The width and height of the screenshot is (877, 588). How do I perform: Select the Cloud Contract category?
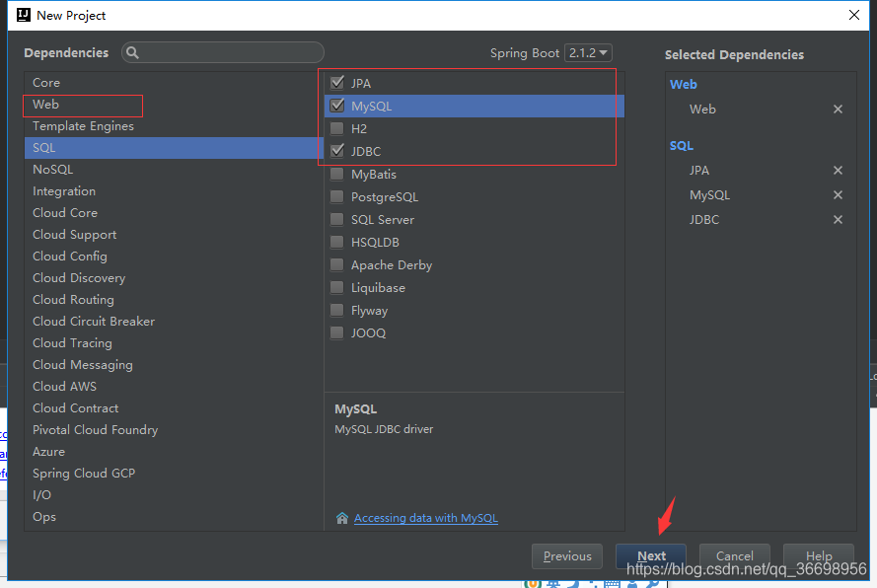tap(174, 408)
